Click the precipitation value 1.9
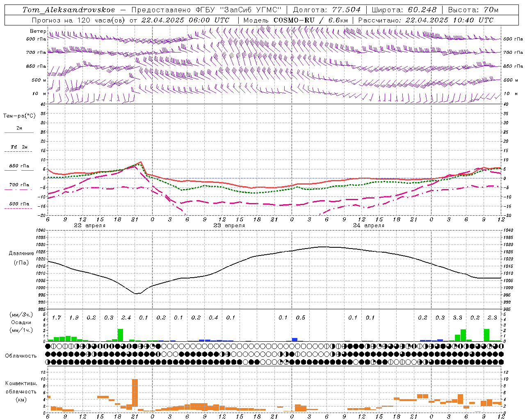 73,317
